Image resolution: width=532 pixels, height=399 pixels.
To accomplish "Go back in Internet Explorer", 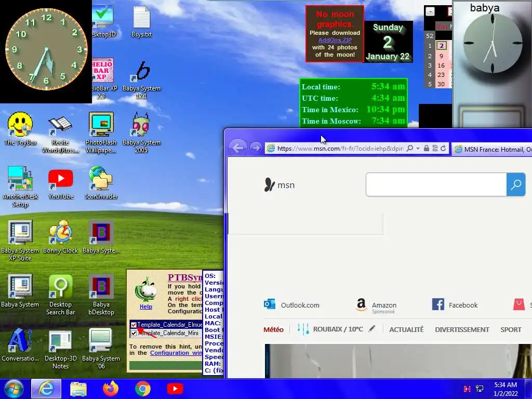I will [238, 148].
